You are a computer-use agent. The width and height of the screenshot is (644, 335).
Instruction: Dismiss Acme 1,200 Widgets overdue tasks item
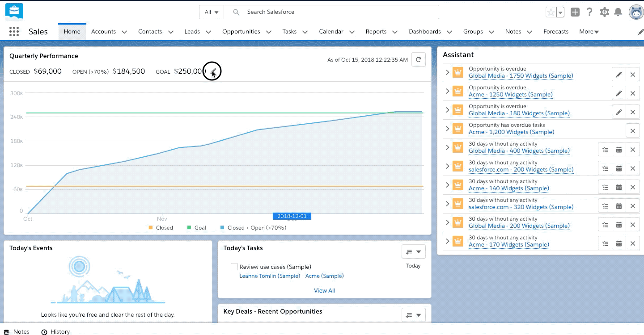tap(633, 131)
